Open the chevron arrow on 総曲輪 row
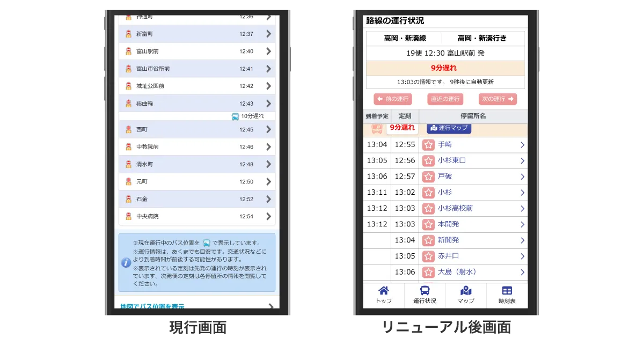The image size is (644, 338). tap(269, 103)
